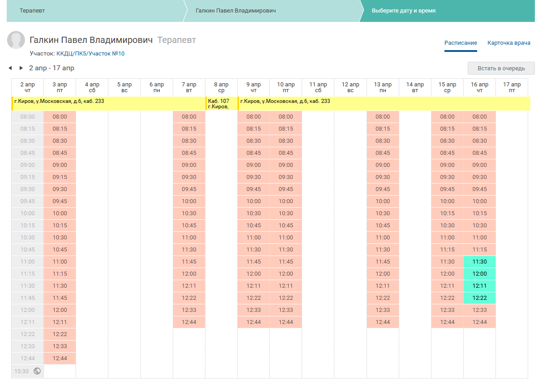Book the green 12:00 slot on 16 апр

point(479,274)
